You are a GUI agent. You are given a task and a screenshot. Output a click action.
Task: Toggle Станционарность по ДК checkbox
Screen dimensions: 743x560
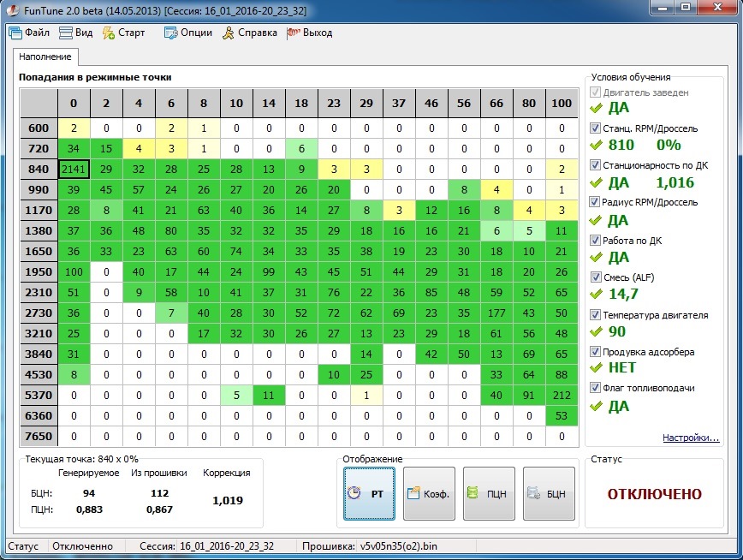click(x=595, y=165)
